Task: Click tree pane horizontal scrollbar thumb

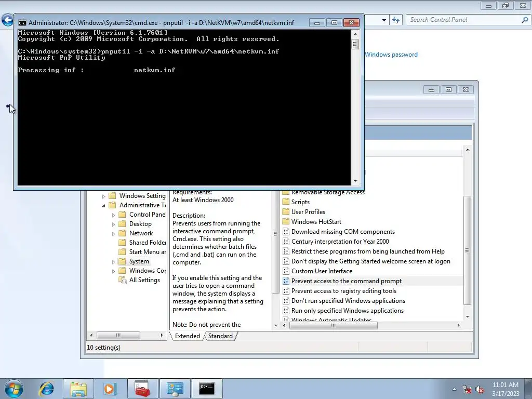Action: pos(118,335)
